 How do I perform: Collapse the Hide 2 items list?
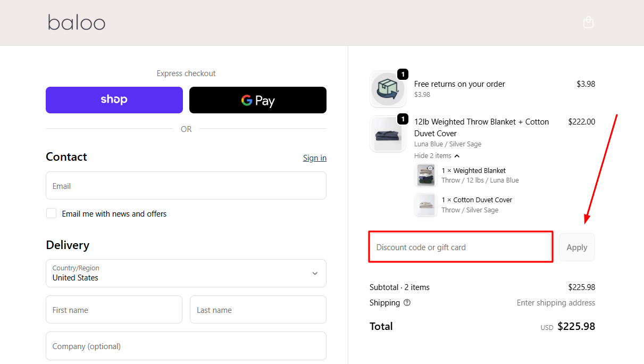(x=437, y=156)
